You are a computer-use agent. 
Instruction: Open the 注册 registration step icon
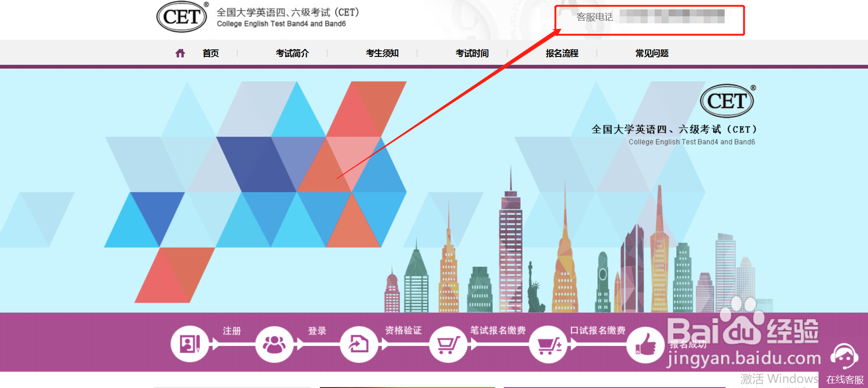190,344
